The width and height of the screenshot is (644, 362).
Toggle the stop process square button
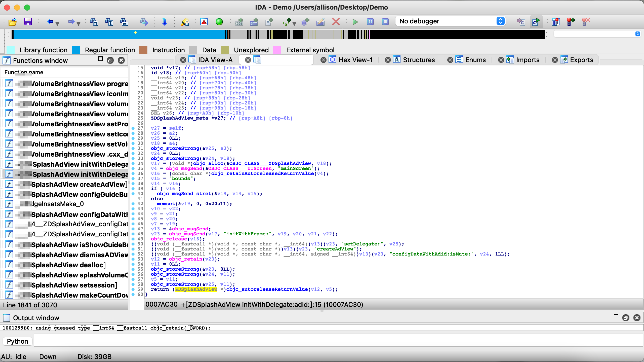(x=385, y=22)
